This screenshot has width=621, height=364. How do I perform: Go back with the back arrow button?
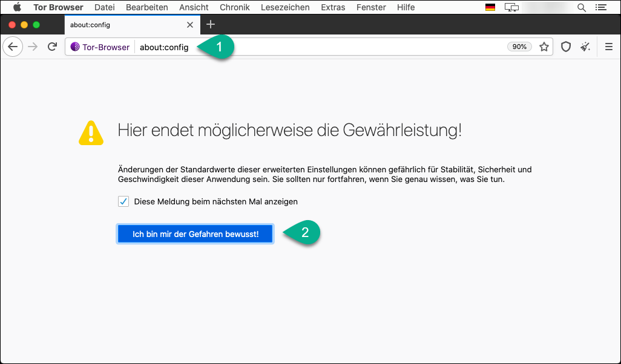point(13,47)
